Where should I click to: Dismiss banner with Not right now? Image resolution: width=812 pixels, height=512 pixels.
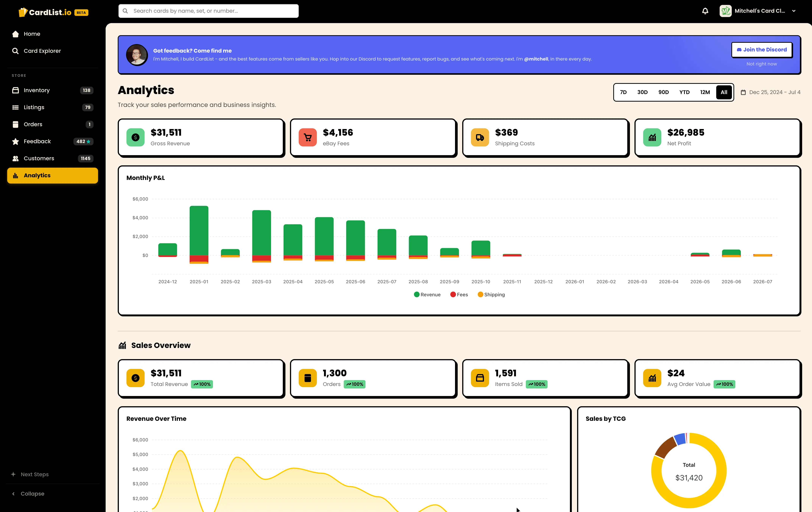click(761, 64)
